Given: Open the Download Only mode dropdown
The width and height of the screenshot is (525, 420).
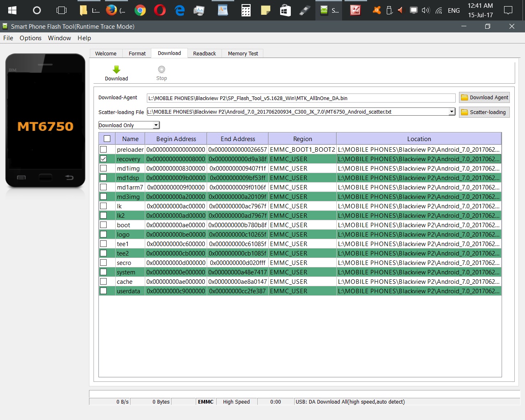Looking at the screenshot, I should [129, 125].
